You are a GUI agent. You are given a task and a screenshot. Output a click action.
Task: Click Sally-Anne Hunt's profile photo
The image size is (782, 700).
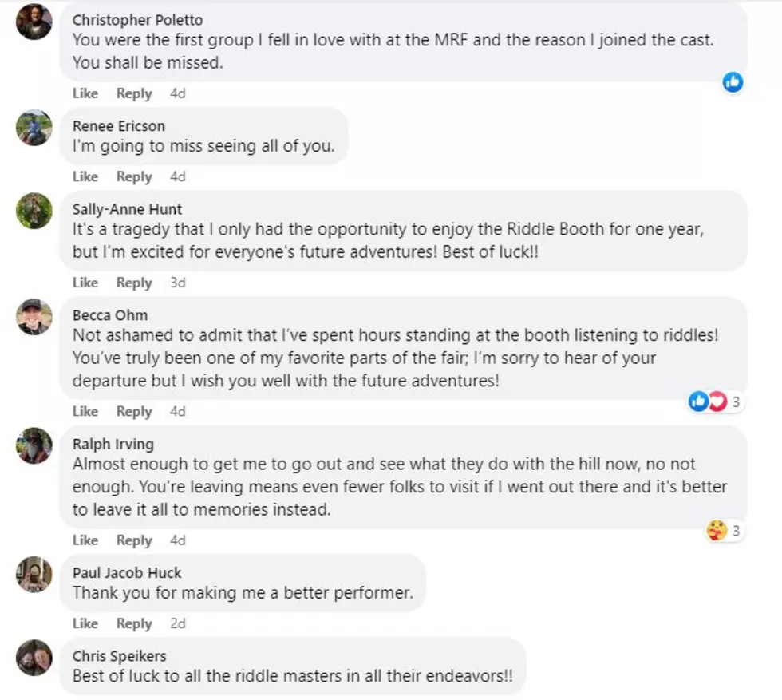coord(34,211)
